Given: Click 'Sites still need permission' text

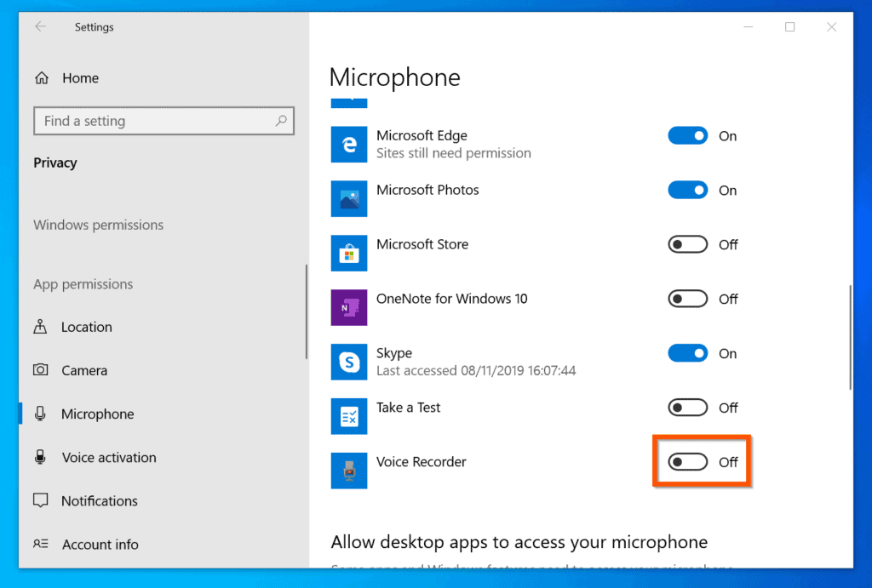Looking at the screenshot, I should pos(454,153).
